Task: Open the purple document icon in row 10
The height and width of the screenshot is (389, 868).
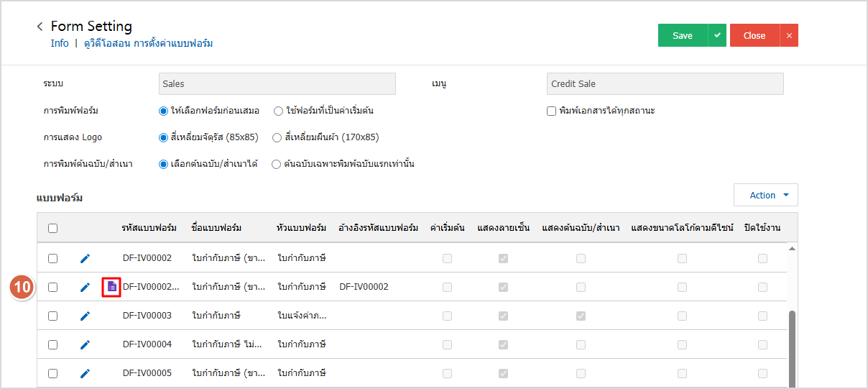Action: tap(111, 287)
